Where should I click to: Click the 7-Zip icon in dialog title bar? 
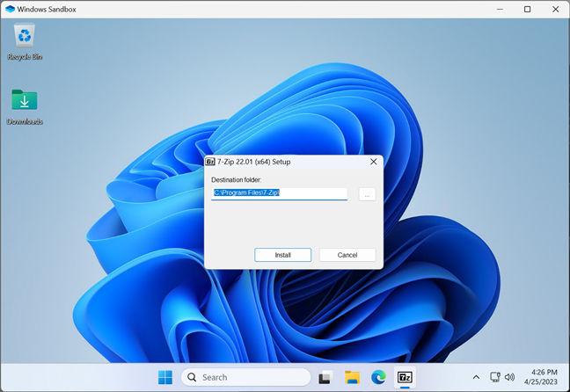[x=210, y=162]
